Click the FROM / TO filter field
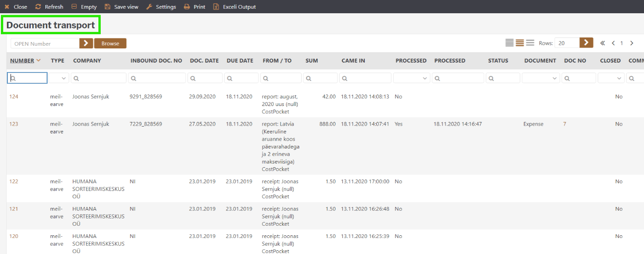The height and width of the screenshot is (254, 644). click(x=281, y=78)
